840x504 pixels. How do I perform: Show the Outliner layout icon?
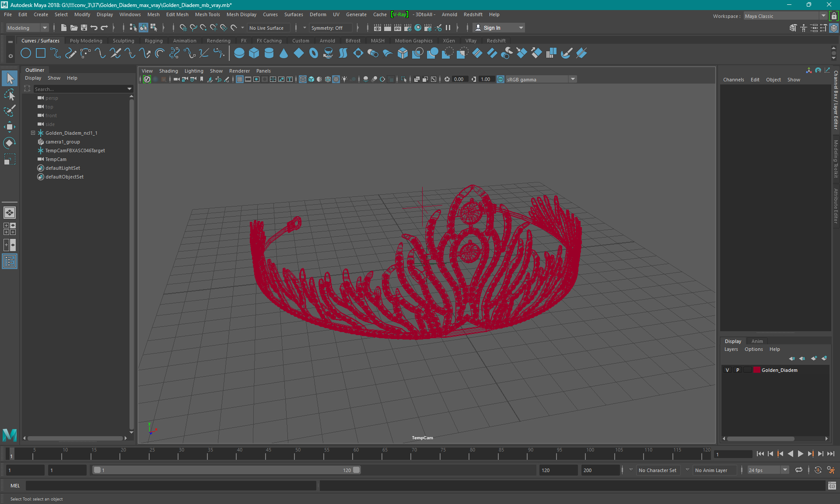click(x=10, y=262)
